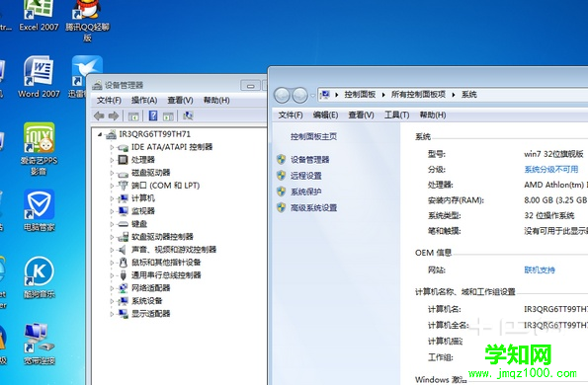This screenshot has height=385, width=588.
Task: Open the 文件(F) menu in System window
Action: tap(291, 115)
